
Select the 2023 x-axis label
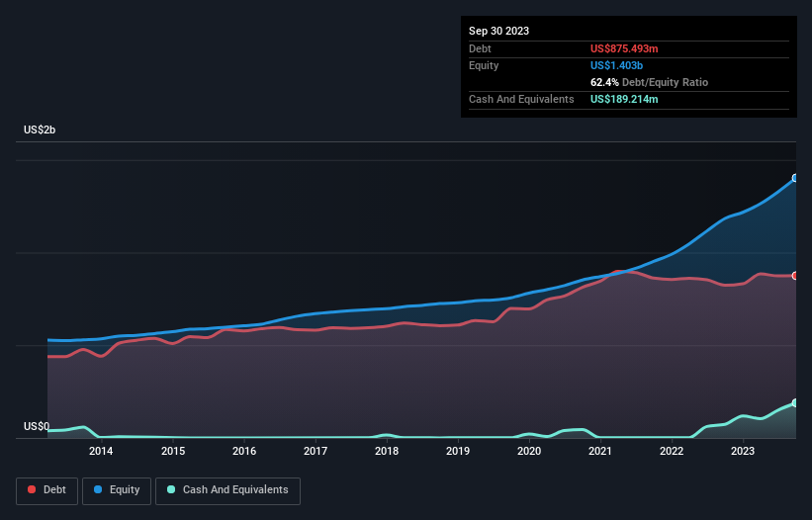point(743,451)
